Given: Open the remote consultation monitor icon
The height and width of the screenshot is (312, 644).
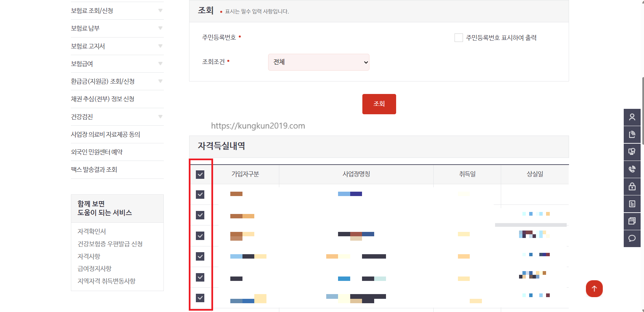Looking at the screenshot, I should (x=632, y=152).
